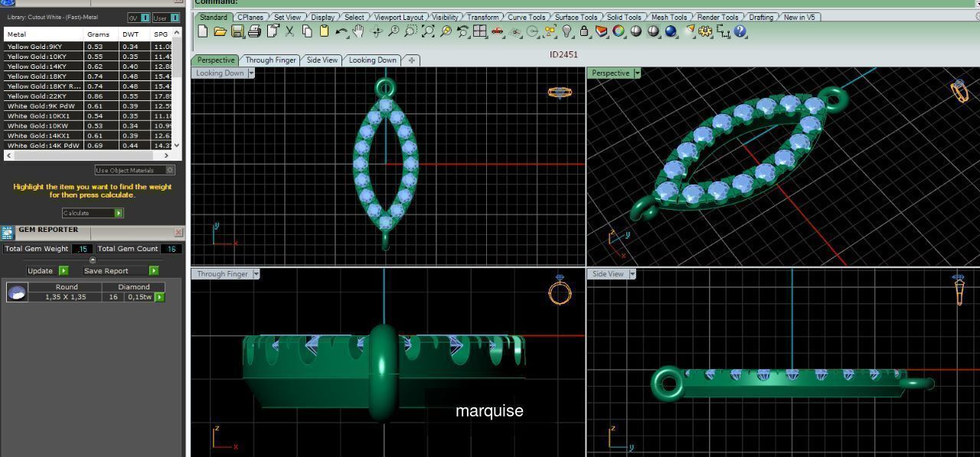980x457 pixels.
Task: Open the Perspective viewport title dropdown arrow
Action: coord(637,73)
